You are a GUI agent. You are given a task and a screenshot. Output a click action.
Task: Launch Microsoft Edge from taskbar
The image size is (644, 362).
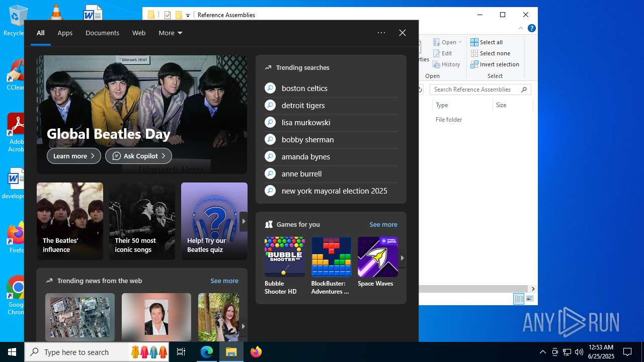[207, 352]
